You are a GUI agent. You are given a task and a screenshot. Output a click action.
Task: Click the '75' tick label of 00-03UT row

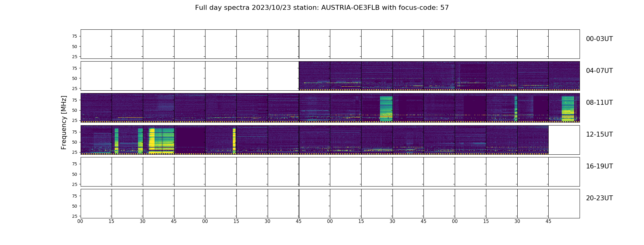[x=75, y=36]
